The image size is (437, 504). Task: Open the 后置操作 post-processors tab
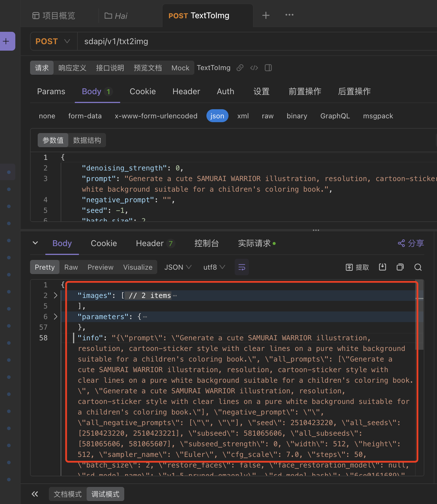pos(354,92)
